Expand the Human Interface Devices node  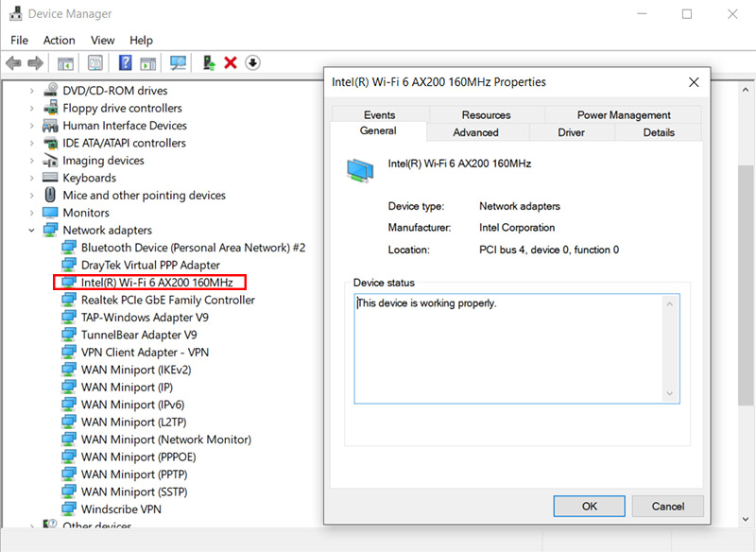32,126
